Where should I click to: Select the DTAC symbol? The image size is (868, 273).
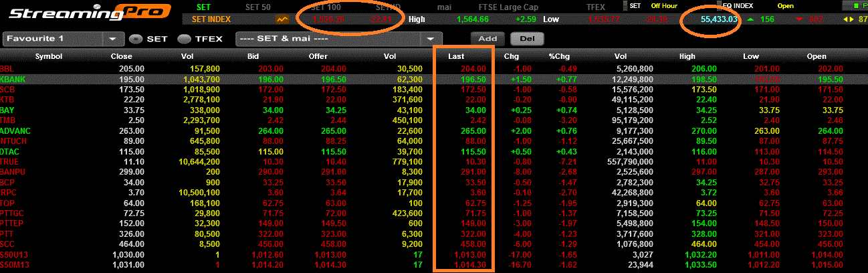tap(10, 151)
